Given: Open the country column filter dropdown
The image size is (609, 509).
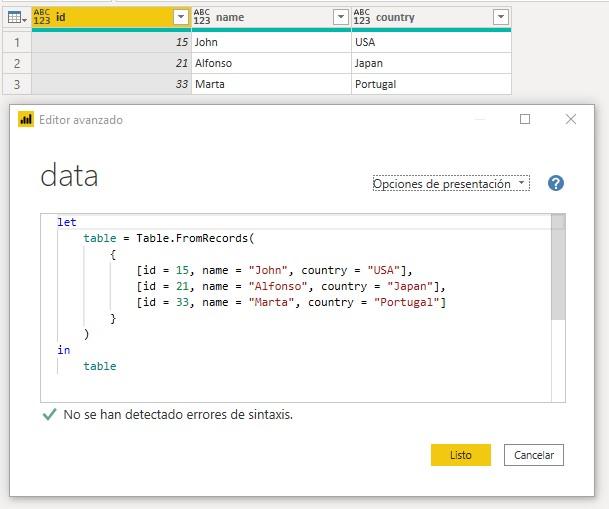Looking at the screenshot, I should coord(501,17).
